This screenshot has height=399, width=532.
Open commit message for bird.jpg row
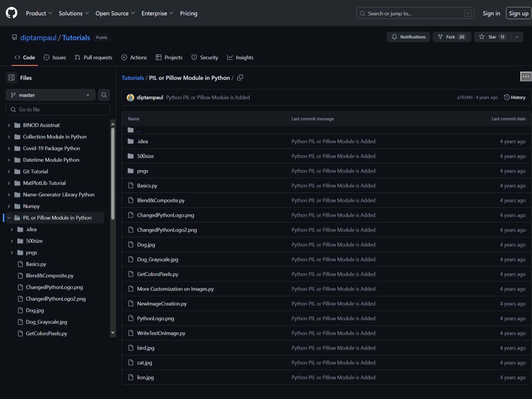pyautogui.click(x=333, y=348)
